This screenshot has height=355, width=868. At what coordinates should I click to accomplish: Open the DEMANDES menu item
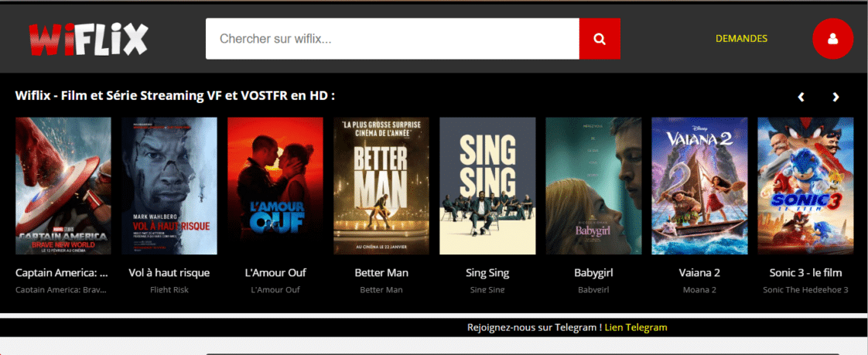click(741, 38)
